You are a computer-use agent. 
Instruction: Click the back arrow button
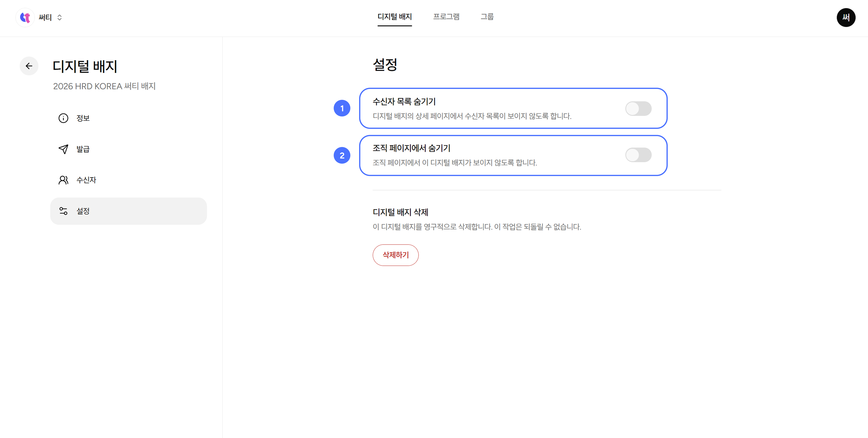(29, 66)
